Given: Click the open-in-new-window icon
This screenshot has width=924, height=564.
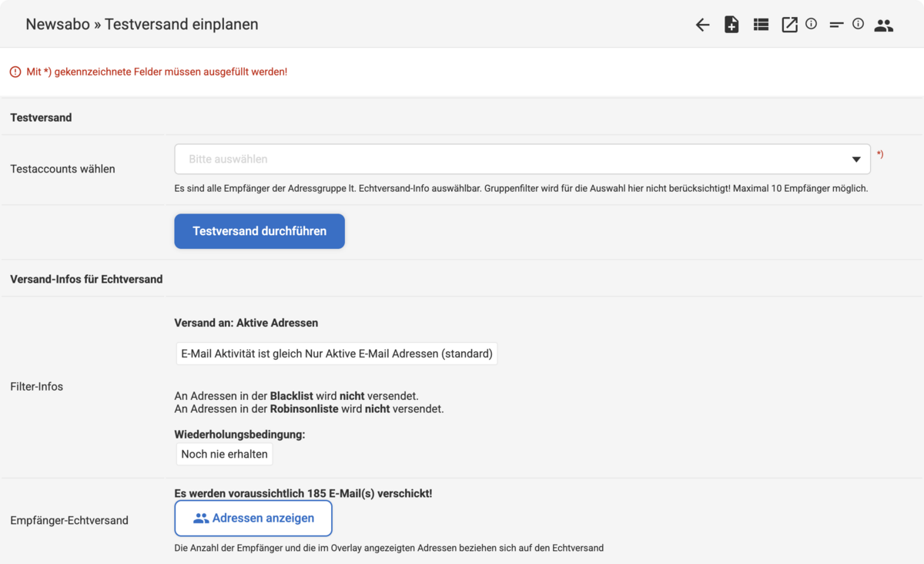Looking at the screenshot, I should tap(789, 25).
